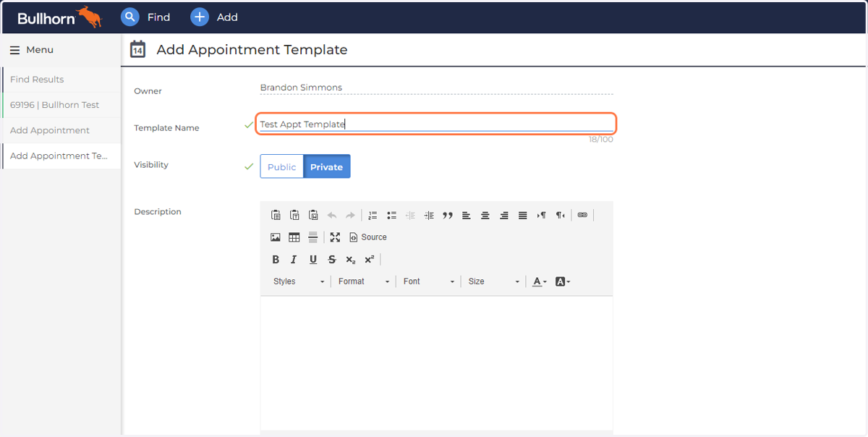Toggle underline formatting

[313, 259]
